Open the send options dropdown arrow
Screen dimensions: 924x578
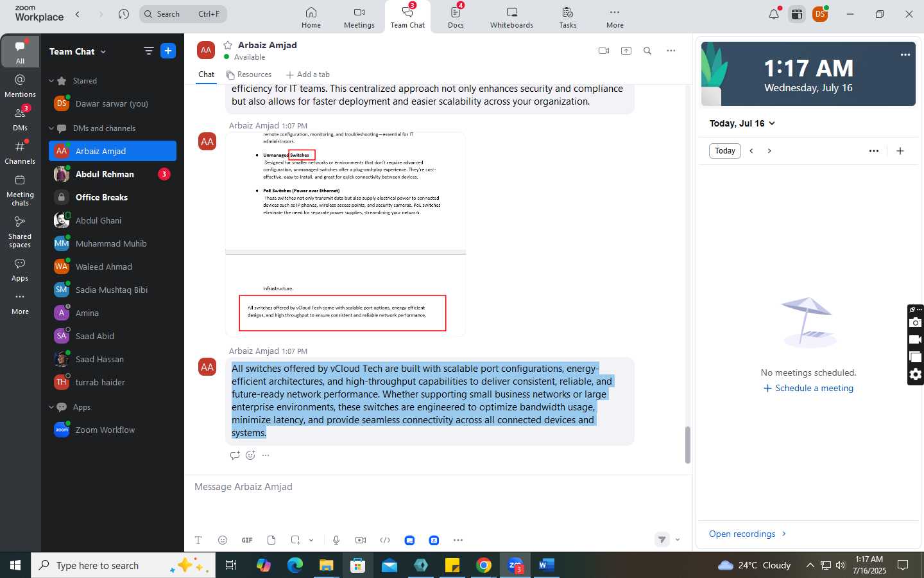point(678,540)
